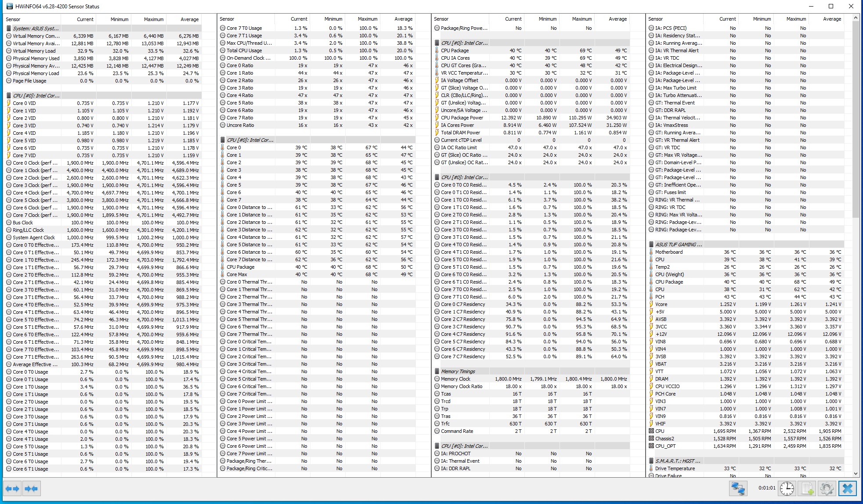This screenshot has width=863, height=504.
Task: Select the Current cTDP Level row
Action: click(531, 140)
